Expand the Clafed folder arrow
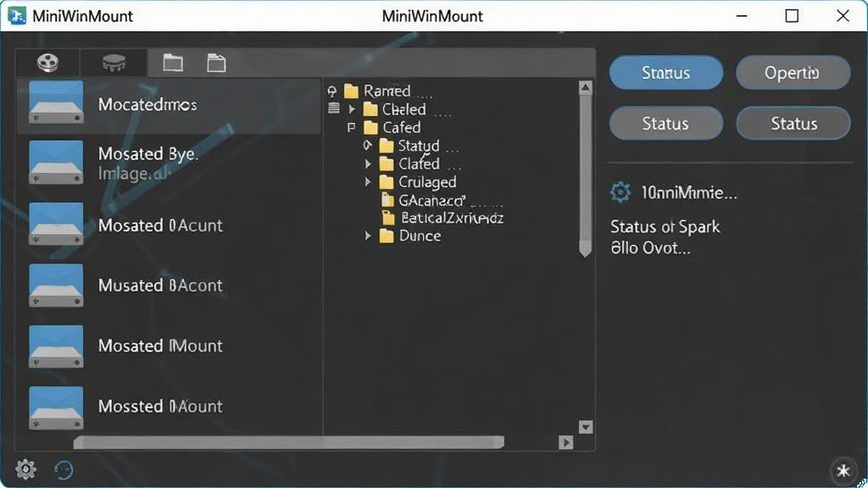Screen dimensions: 868x488 368,164
